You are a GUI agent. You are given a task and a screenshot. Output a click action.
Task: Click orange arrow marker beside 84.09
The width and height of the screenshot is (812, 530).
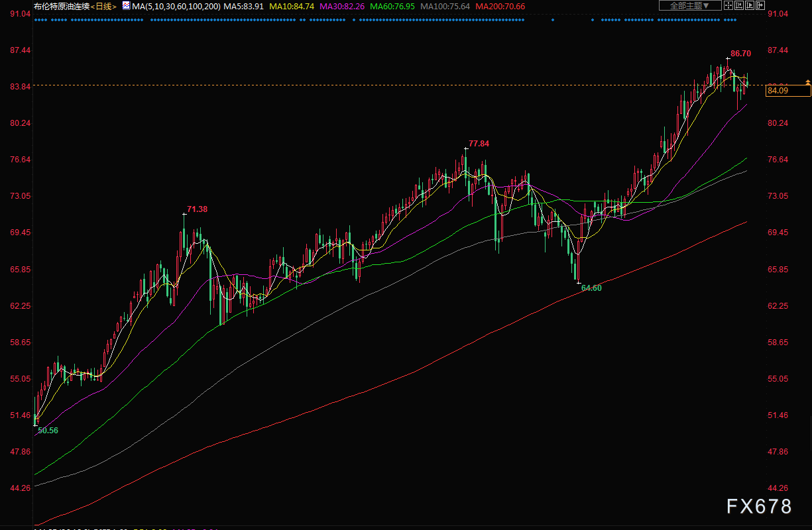coord(807,82)
